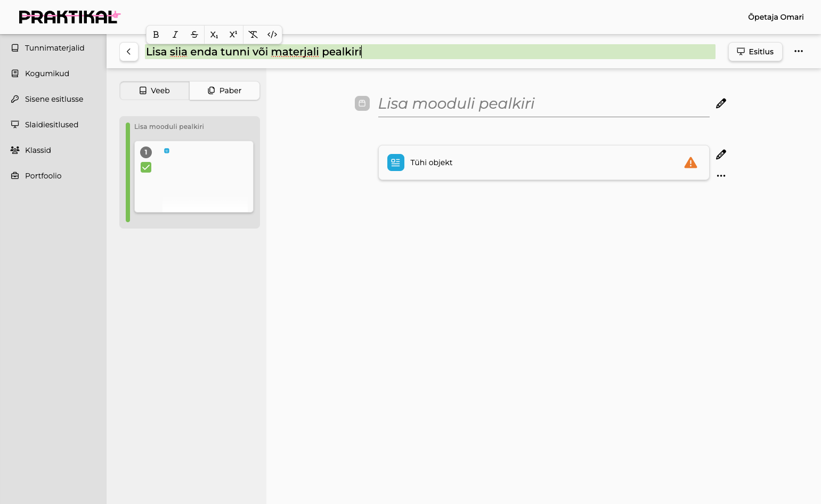
Task: Apply italic formatting
Action: (x=175, y=35)
